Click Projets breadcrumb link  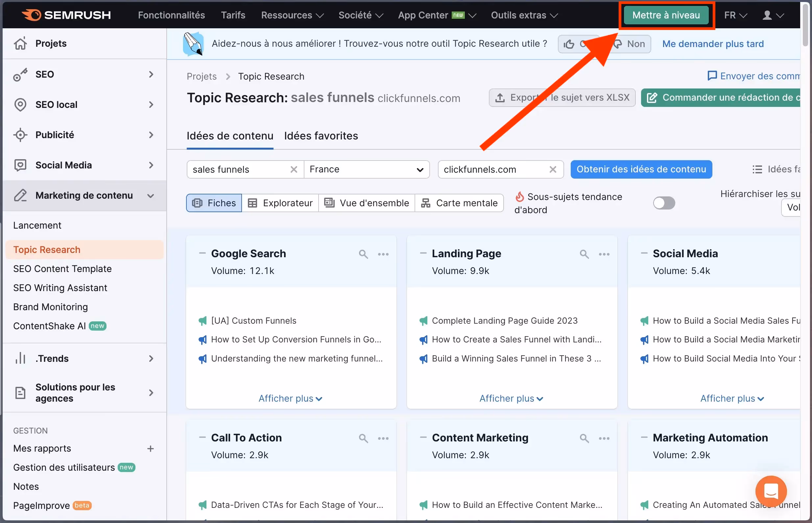(202, 76)
